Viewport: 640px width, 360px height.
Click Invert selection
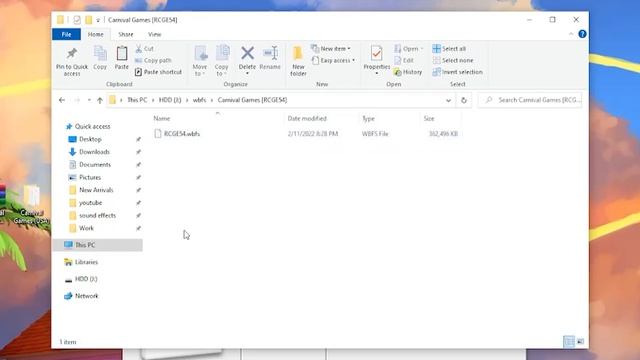click(x=457, y=72)
